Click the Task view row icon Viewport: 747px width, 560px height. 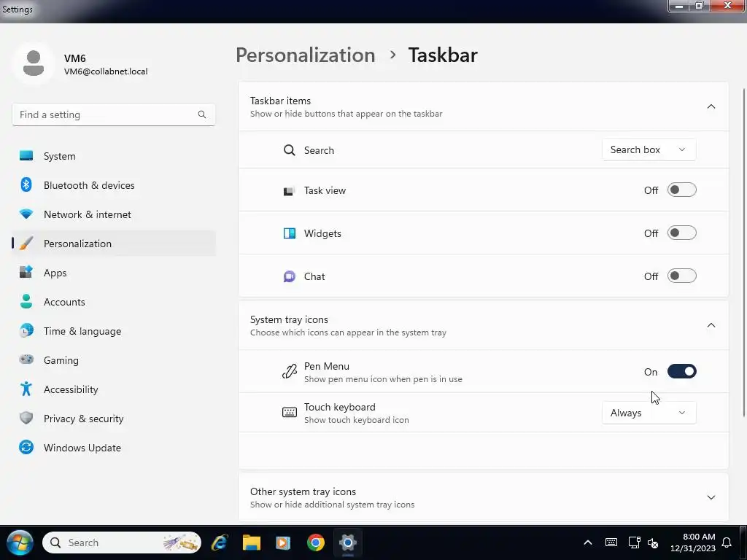click(289, 191)
